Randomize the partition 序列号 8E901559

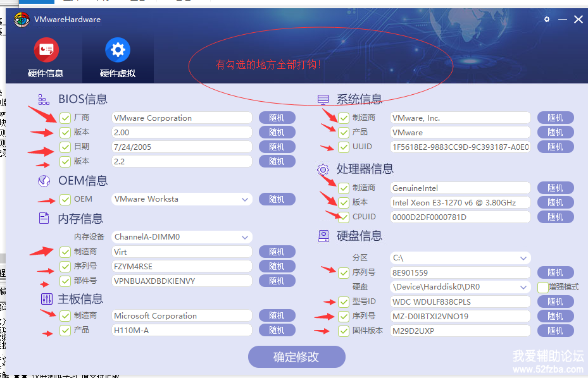[x=555, y=272]
